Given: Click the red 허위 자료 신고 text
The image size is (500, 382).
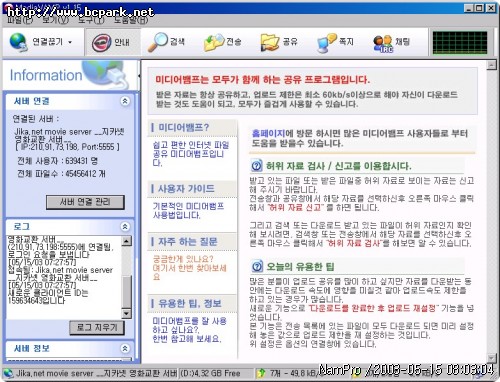Looking at the screenshot, I should tap(295, 208).
